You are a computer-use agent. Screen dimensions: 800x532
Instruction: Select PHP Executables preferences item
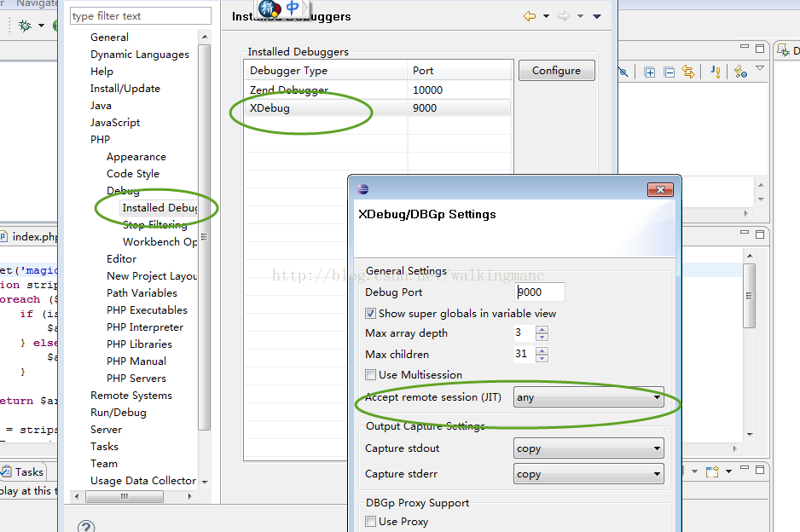tap(147, 310)
